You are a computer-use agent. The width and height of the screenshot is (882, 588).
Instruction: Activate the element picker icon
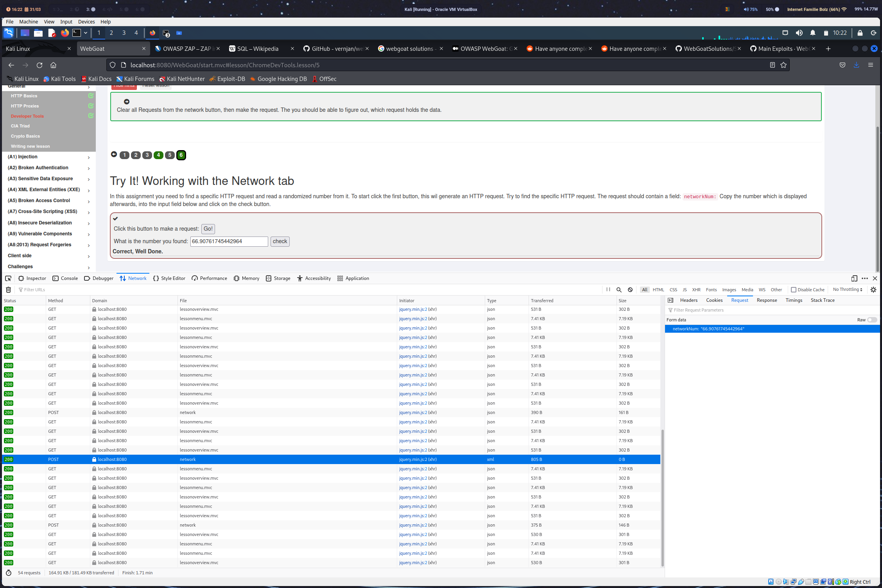pyautogui.click(x=8, y=278)
